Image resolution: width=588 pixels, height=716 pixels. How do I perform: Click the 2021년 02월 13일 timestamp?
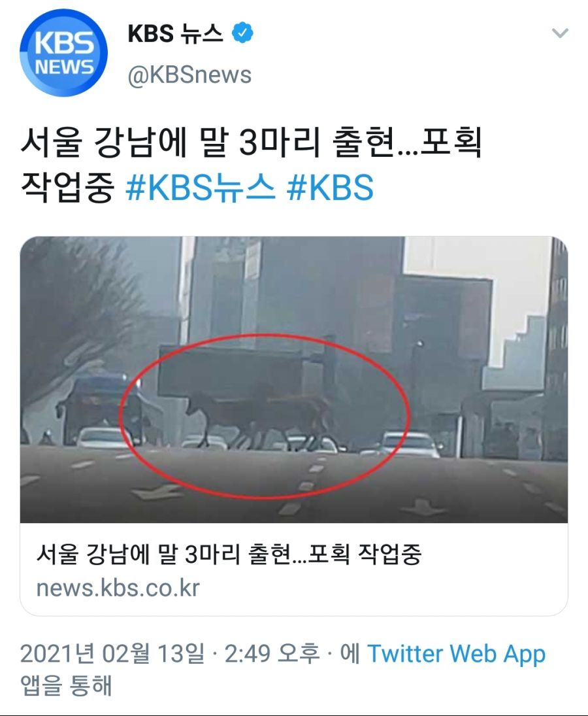112,654
